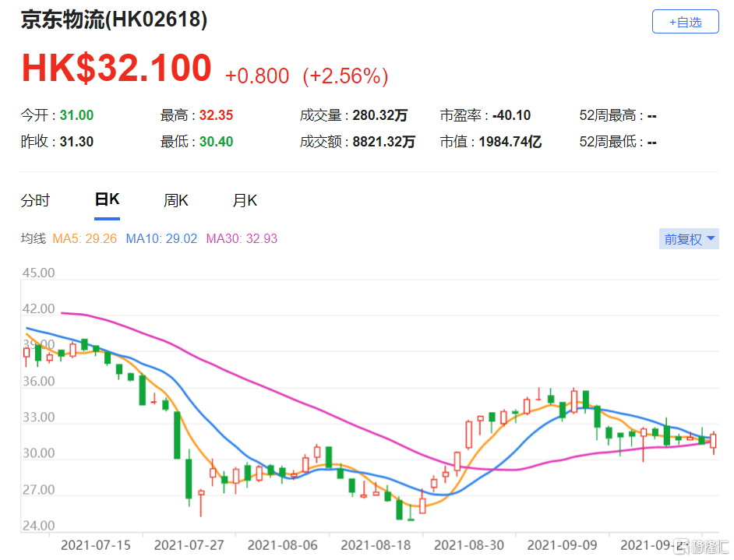Expand the 前复权 adjustment dropdown

[689, 239]
